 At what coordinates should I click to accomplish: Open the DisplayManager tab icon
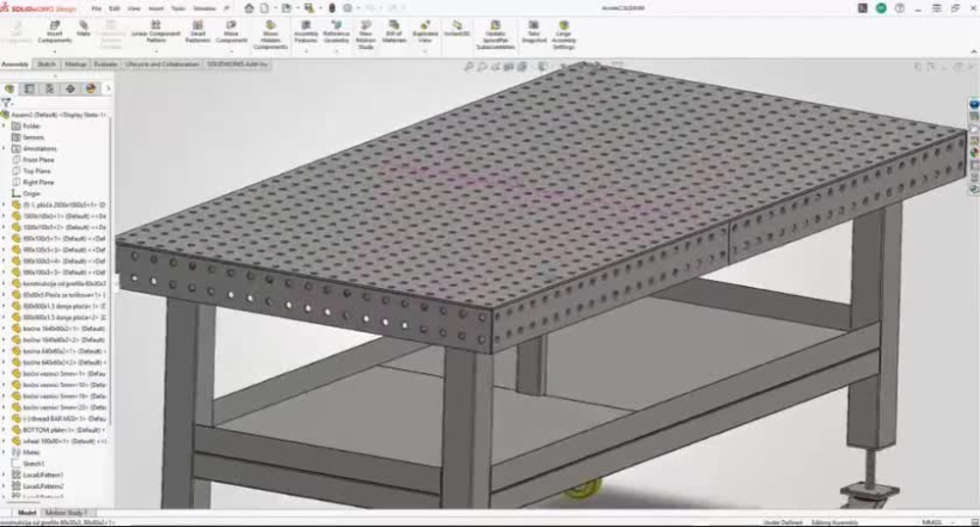[x=90, y=89]
